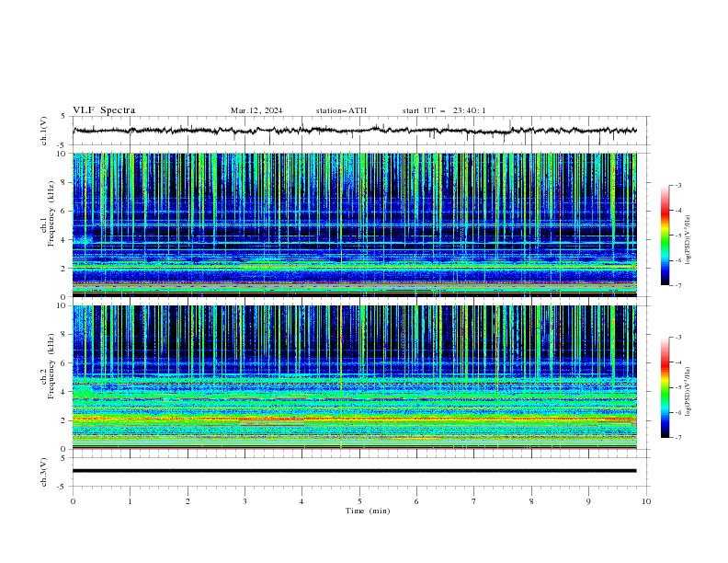Image resolution: width=728 pixels, height=563 pixels.
Task: Click the "ch.3(V)" waveform axis label
Action: coord(44,472)
